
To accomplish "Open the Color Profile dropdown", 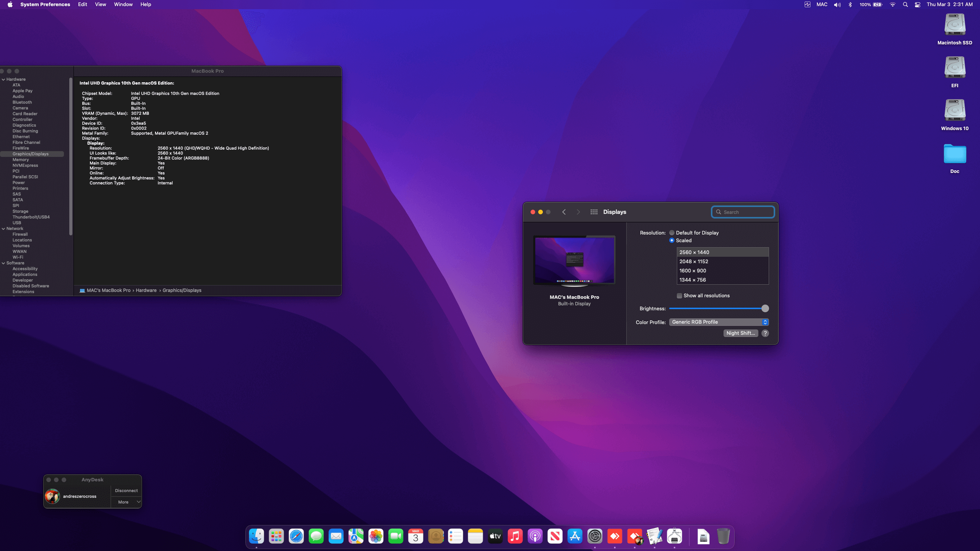I will click(719, 322).
